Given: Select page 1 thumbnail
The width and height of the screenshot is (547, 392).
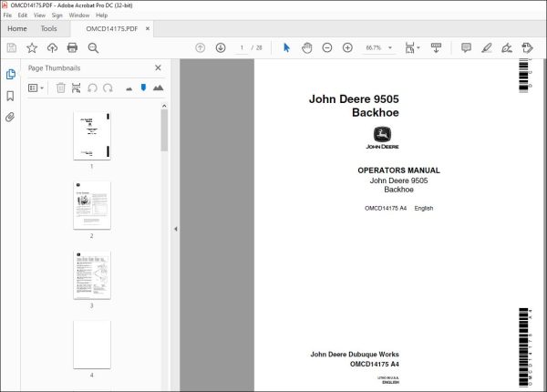Looking at the screenshot, I should click(x=92, y=136).
